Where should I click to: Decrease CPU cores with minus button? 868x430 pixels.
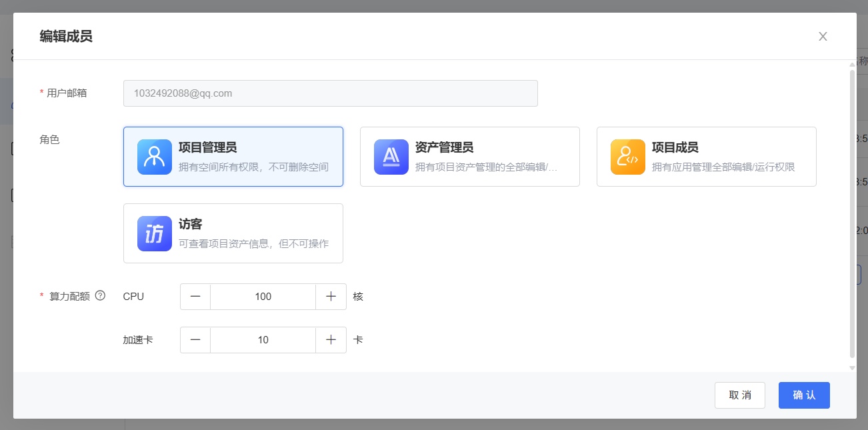coord(195,297)
